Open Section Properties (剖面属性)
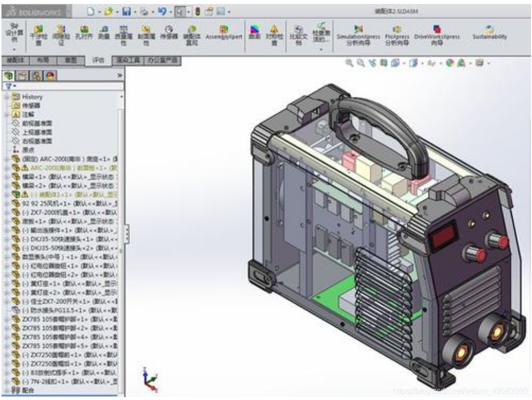Image resolution: width=532 pixels, height=400 pixels. [x=146, y=35]
